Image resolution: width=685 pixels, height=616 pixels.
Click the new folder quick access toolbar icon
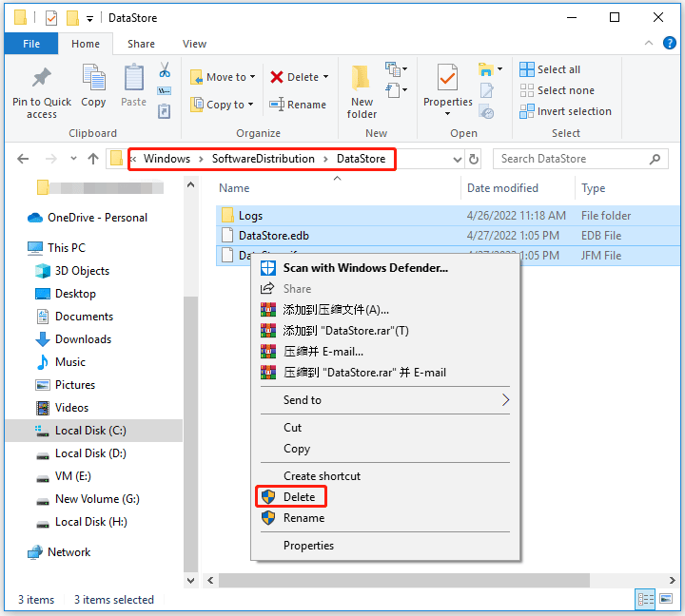pos(72,18)
